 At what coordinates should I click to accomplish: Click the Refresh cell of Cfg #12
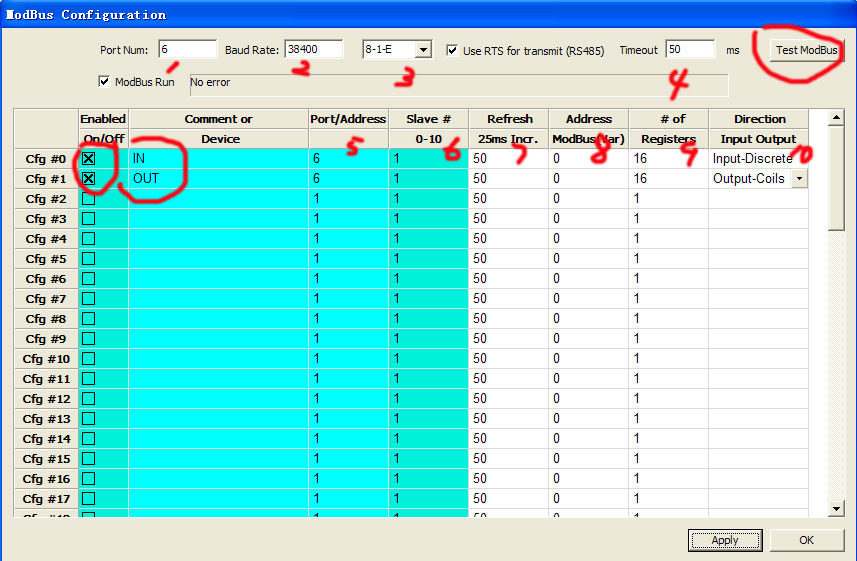[x=509, y=399]
